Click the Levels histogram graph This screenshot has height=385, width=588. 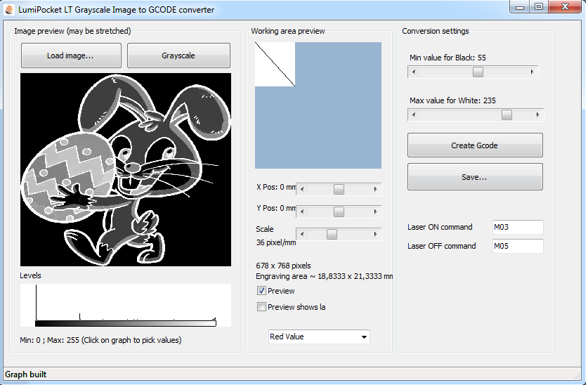click(x=126, y=305)
